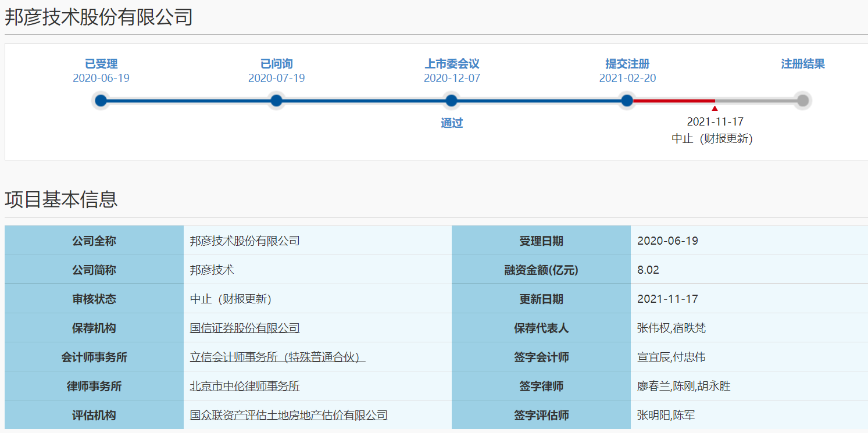
Task: Click the 已受理 timeline node
Action: click(x=101, y=101)
